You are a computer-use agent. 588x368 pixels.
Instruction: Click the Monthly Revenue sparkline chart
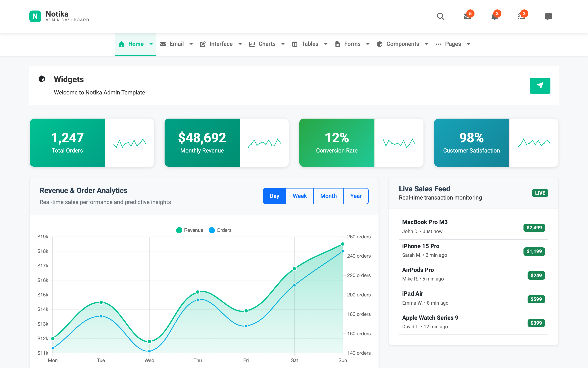coord(264,143)
